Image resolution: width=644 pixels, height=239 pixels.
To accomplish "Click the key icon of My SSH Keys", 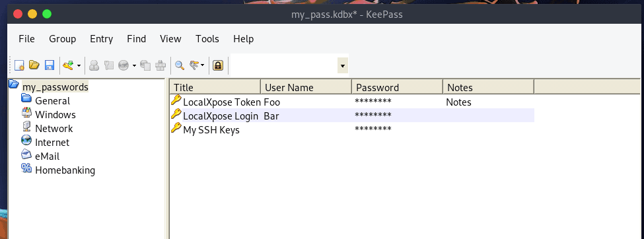I will tap(176, 127).
